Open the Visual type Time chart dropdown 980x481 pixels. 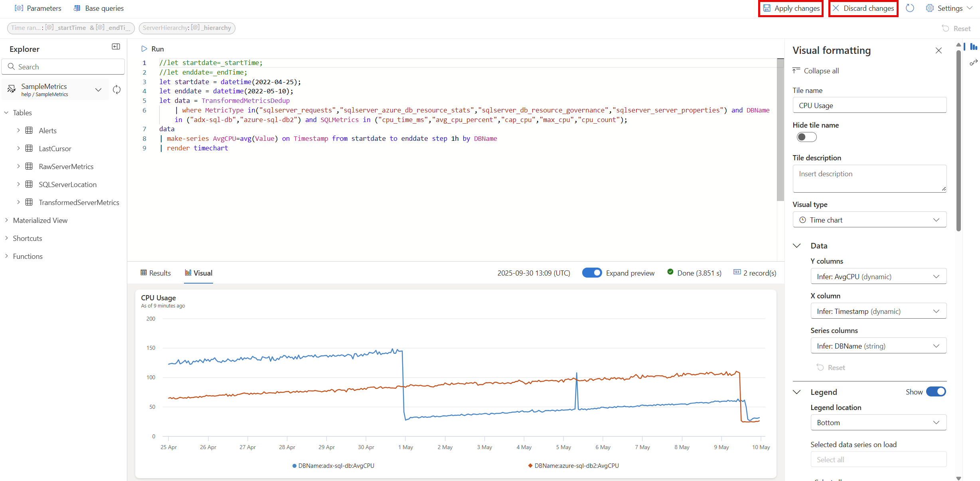point(869,219)
